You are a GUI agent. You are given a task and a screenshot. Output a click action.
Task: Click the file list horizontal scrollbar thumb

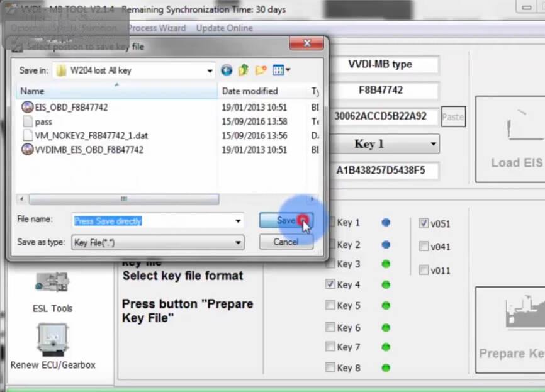click(x=124, y=199)
